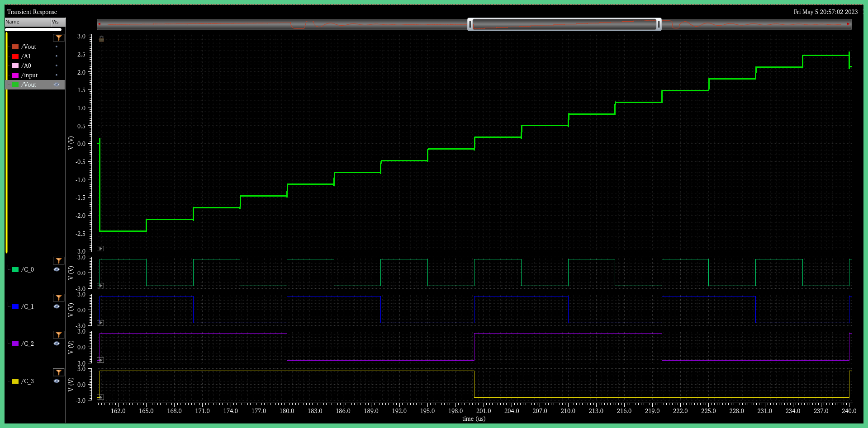
Task: Click the arrow button in the C_3 strip
Action: [100, 397]
